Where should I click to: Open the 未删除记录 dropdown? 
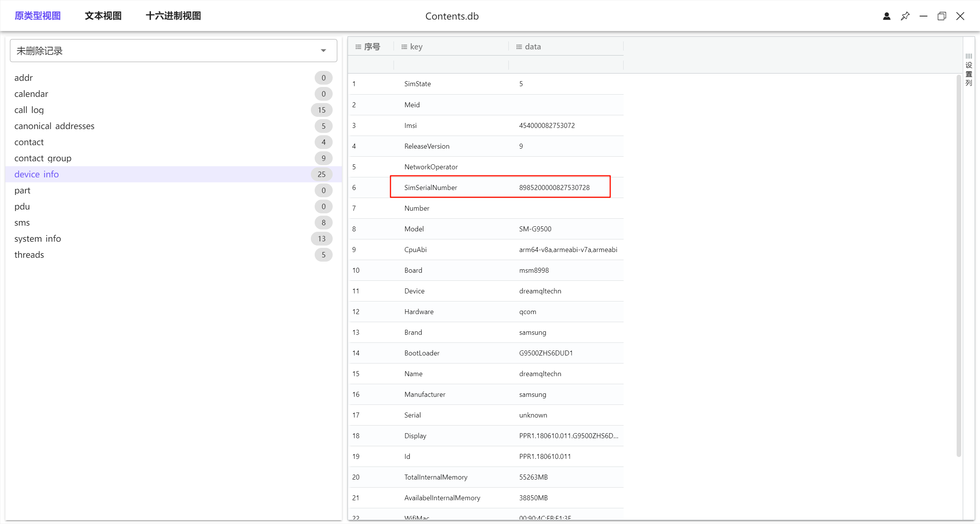(x=173, y=51)
